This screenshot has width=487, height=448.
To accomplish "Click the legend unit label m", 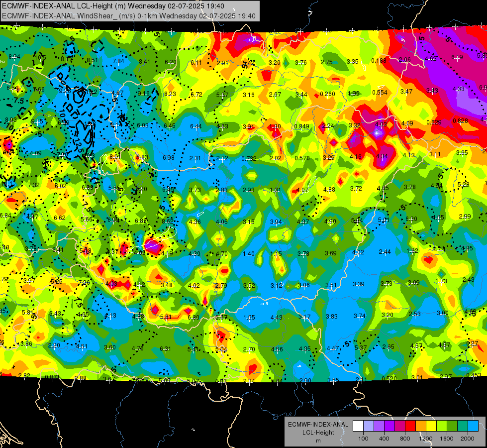I will point(318,441).
